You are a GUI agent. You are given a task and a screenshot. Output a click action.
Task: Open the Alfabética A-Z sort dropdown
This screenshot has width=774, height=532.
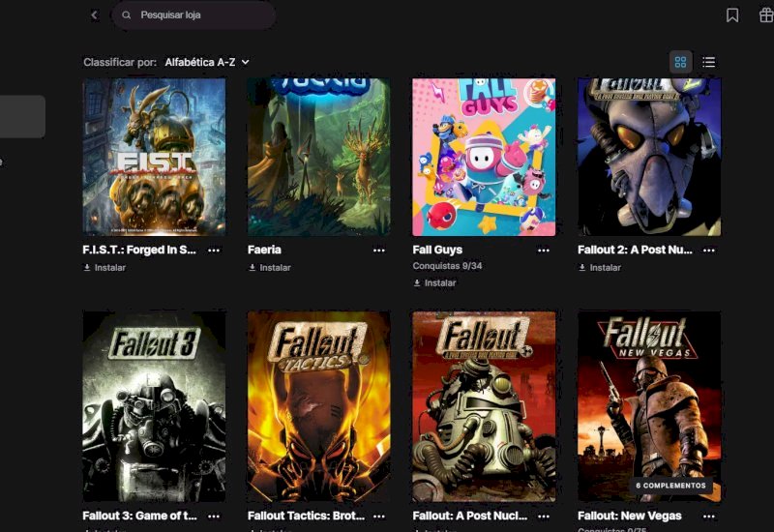click(x=207, y=62)
